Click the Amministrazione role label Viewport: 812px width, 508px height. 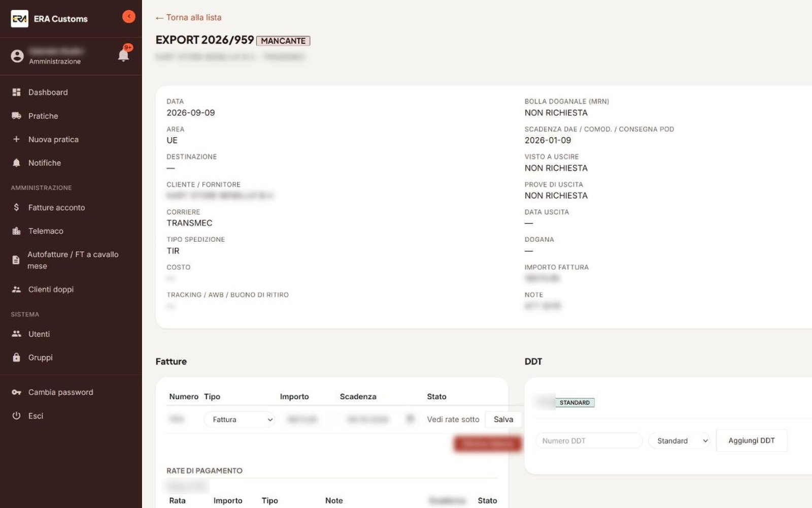pos(55,61)
